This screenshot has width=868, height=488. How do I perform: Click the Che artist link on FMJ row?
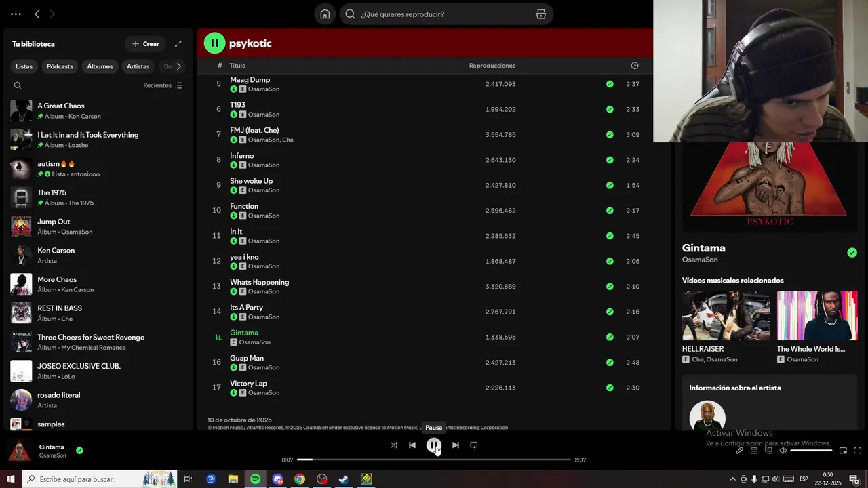288,140
